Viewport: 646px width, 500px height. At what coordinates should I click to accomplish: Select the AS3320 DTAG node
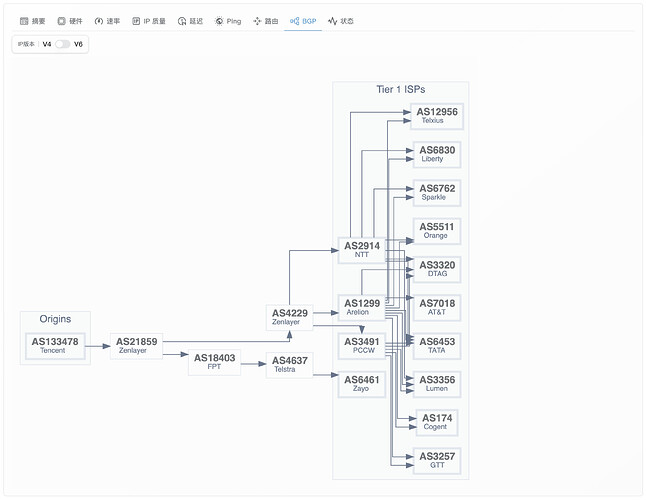point(437,269)
